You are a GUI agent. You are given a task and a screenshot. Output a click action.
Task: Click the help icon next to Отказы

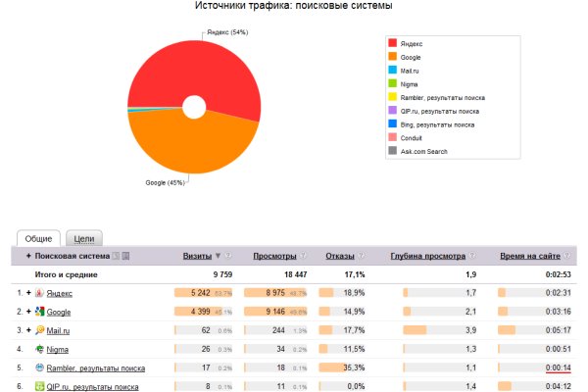click(363, 257)
